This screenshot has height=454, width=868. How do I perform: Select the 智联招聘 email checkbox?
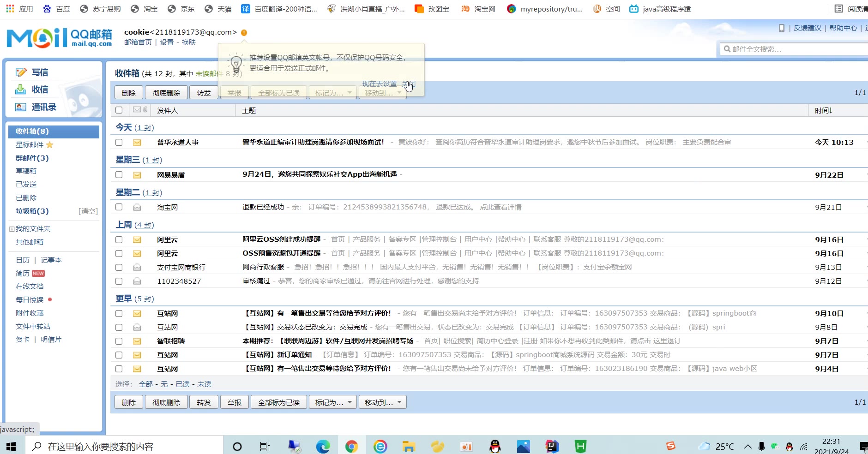(x=119, y=341)
